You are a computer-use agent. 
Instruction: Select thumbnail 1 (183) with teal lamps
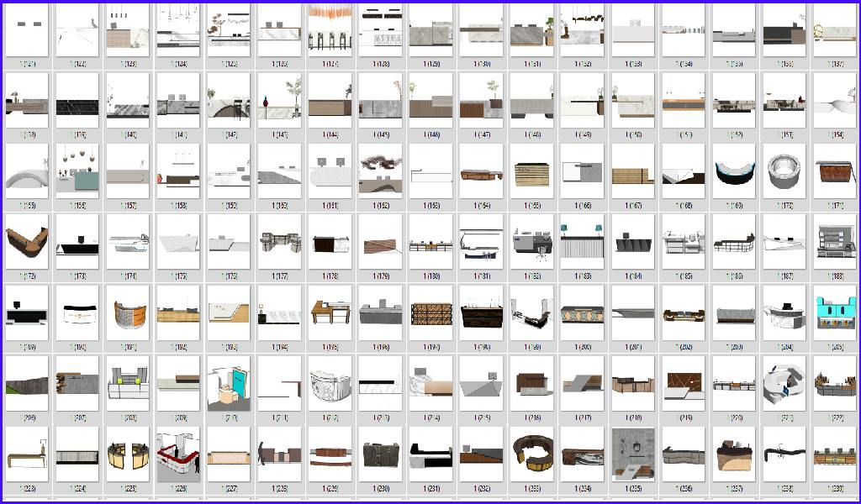pyautogui.click(x=583, y=242)
